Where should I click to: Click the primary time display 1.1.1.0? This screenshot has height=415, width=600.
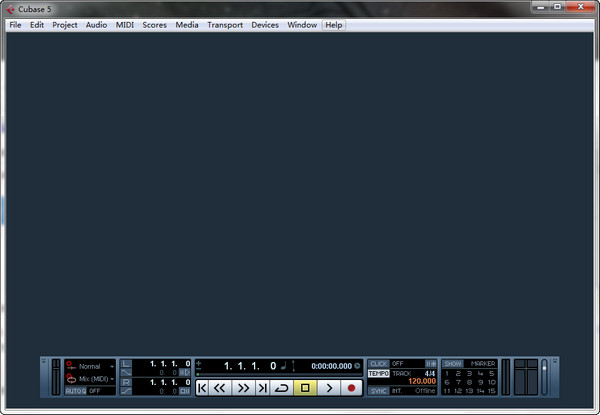(249, 366)
